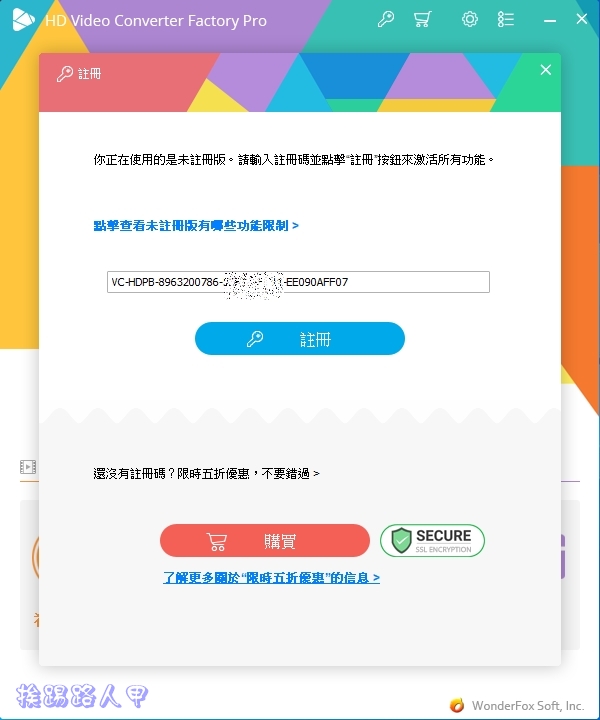
Task: Minimize the HD Video Converter window
Action: (550, 20)
